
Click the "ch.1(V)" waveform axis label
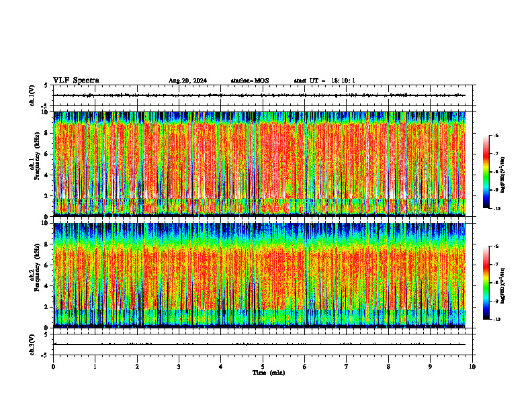pyautogui.click(x=32, y=95)
